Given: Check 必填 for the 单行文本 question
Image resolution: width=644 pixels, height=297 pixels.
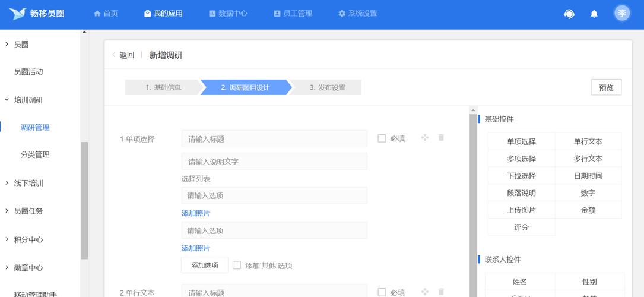Looking at the screenshot, I should pyautogui.click(x=382, y=292).
